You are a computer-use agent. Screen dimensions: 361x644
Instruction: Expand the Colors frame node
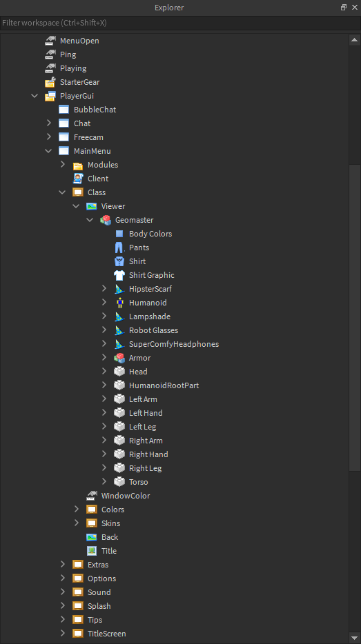tap(76, 510)
